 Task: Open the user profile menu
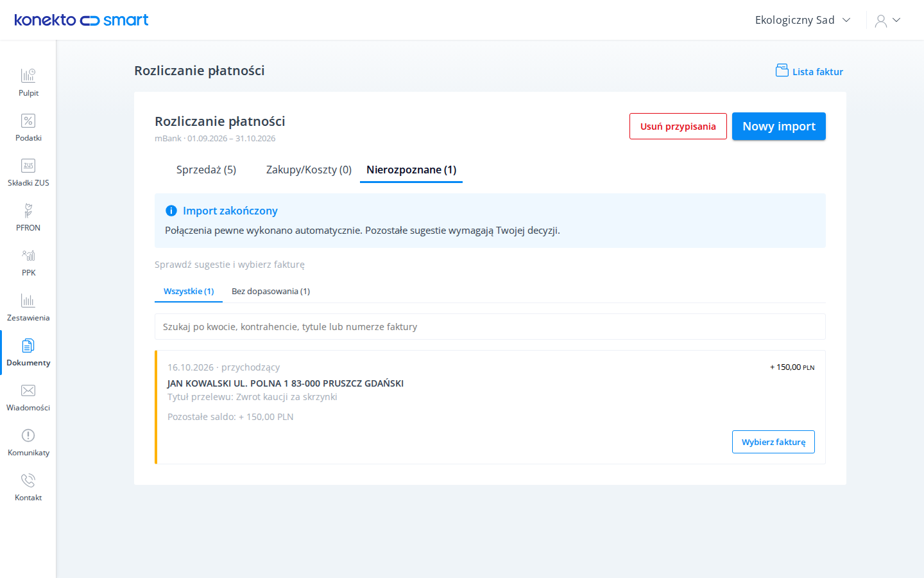point(888,21)
